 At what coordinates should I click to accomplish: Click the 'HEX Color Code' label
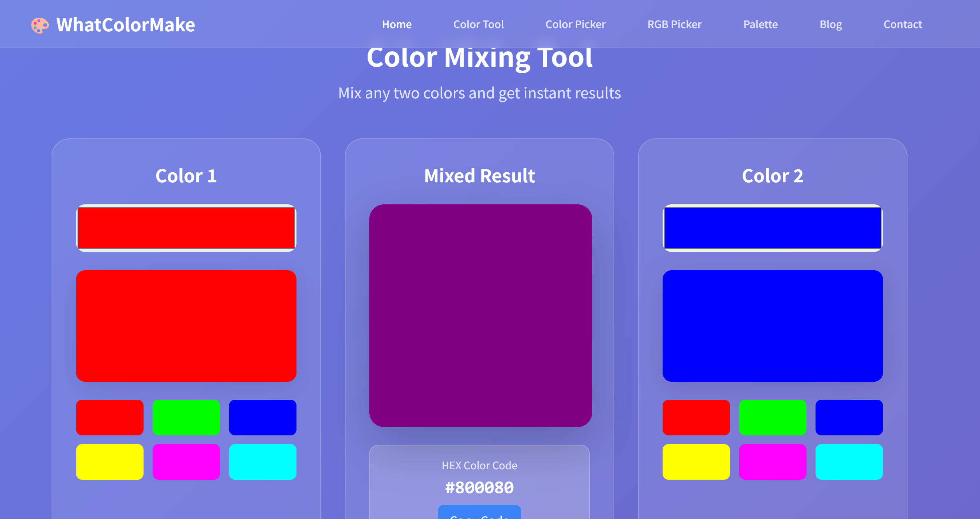tap(479, 465)
